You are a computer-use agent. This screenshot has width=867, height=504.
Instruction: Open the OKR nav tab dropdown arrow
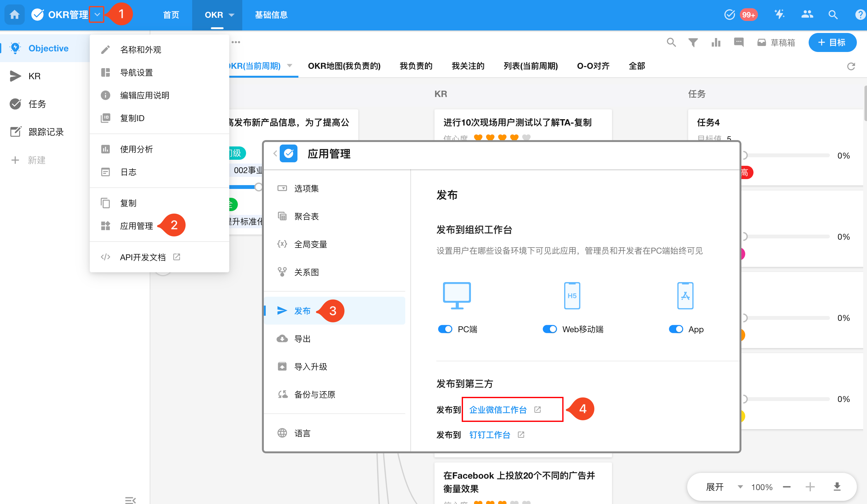[x=231, y=15]
